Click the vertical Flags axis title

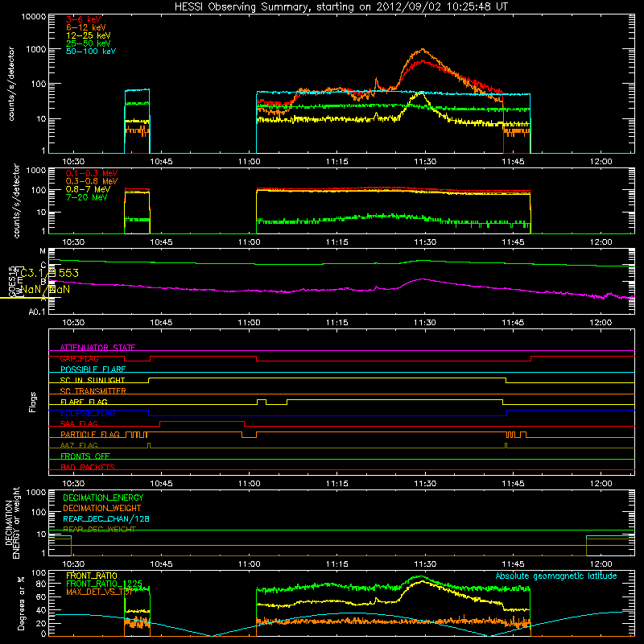pyautogui.click(x=33, y=402)
